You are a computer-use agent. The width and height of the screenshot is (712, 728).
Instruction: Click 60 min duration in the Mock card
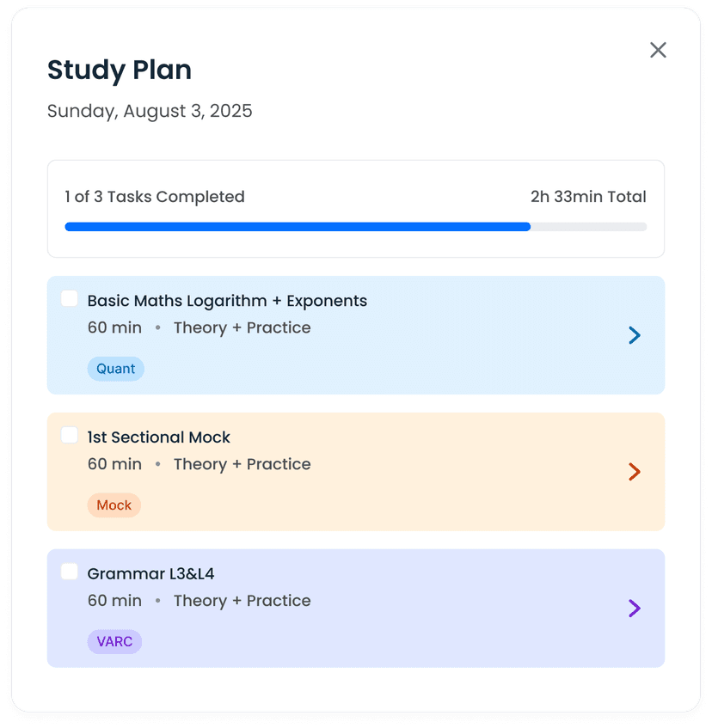click(x=114, y=464)
